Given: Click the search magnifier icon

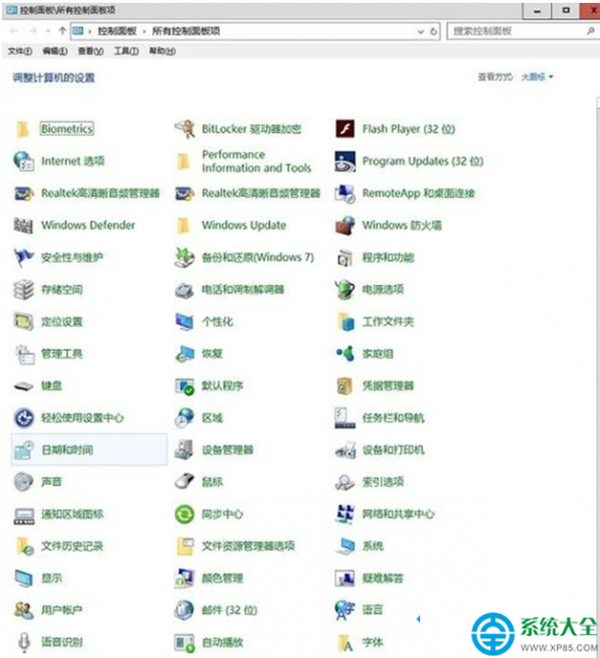Looking at the screenshot, I should pyautogui.click(x=590, y=31).
